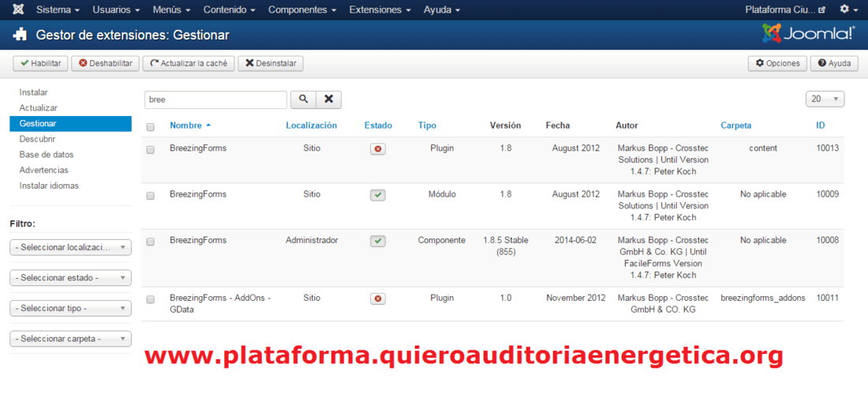Select Gestionar in the sidebar

[70, 124]
